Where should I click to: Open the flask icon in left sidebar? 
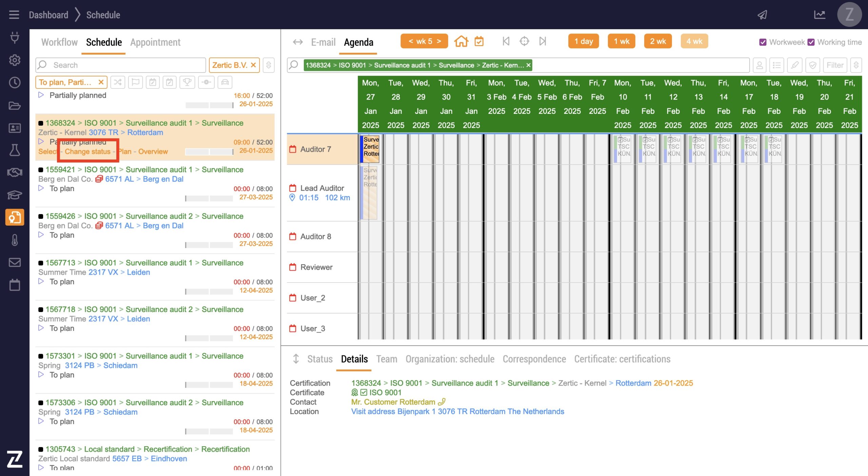tap(15, 150)
